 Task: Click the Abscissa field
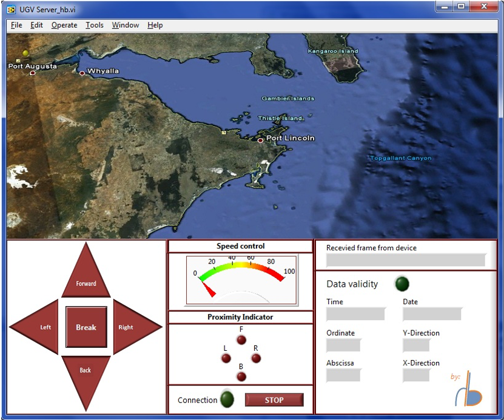pyautogui.click(x=343, y=375)
